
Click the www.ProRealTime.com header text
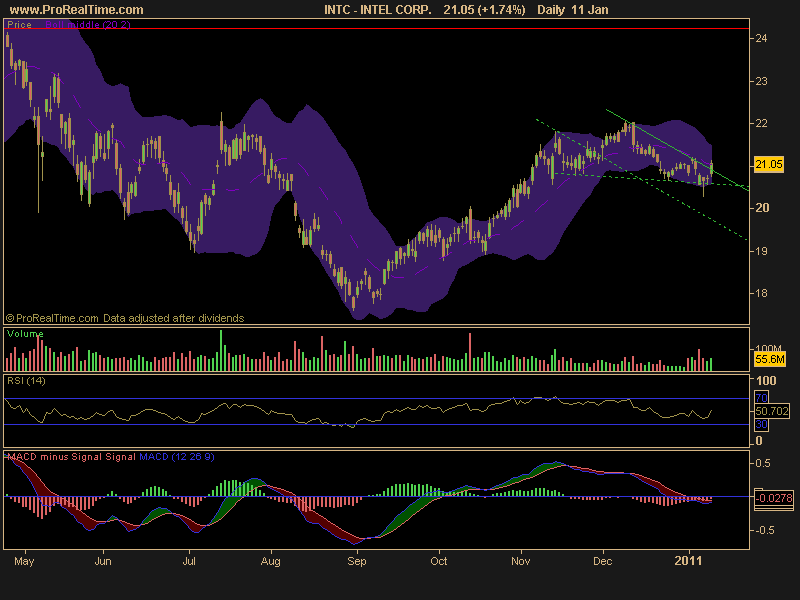click(x=77, y=10)
